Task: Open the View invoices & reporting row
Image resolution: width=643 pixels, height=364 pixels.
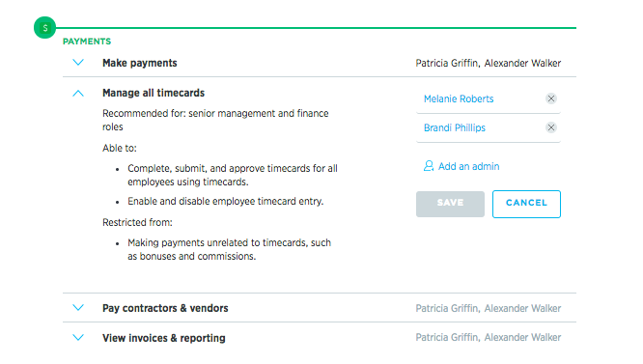Action: [320, 338]
